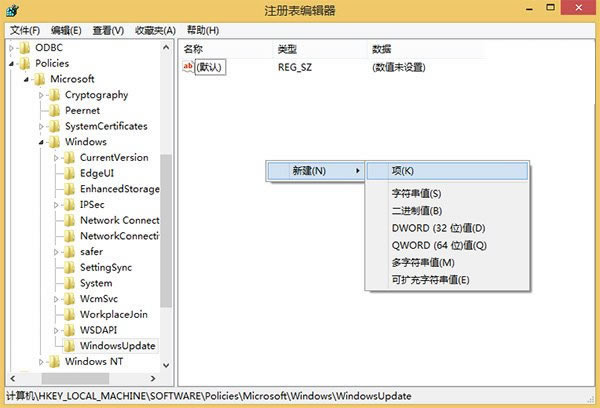
Task: Click the NetworkConnecti folder icon
Action: (69, 236)
